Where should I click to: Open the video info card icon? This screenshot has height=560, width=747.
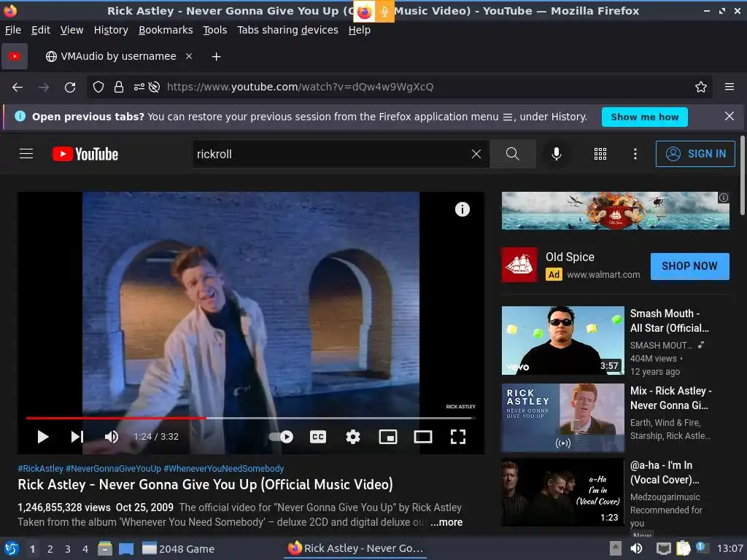[x=462, y=209]
